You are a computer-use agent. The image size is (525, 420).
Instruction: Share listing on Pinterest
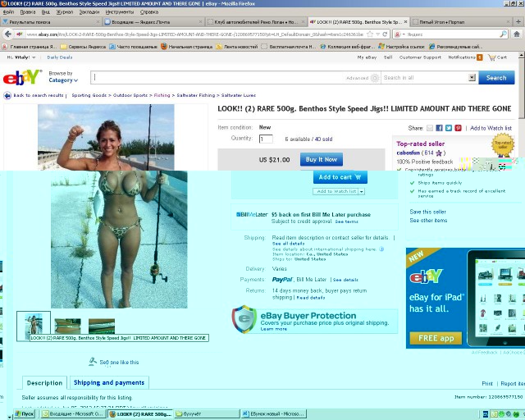pyautogui.click(x=458, y=128)
